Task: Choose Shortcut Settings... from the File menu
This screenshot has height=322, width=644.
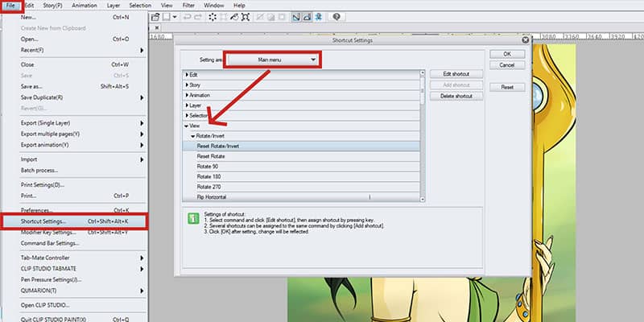Action: tap(75, 221)
